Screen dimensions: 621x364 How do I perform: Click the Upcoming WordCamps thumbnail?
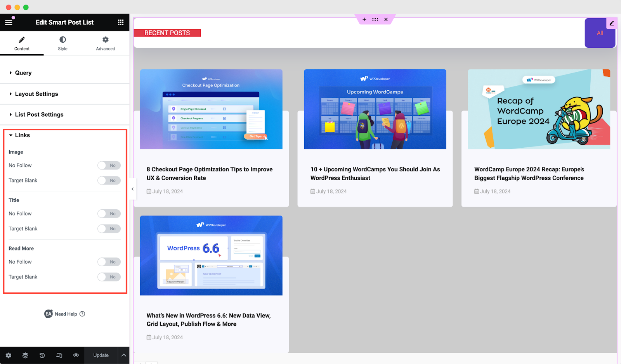pyautogui.click(x=375, y=109)
